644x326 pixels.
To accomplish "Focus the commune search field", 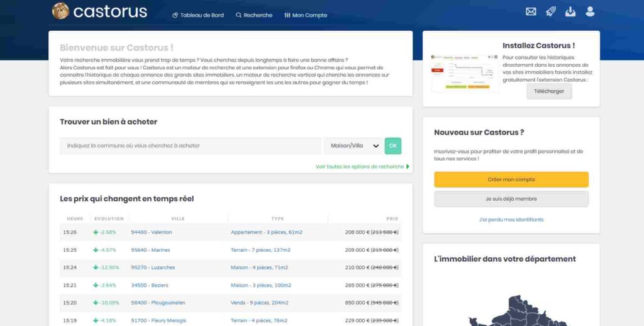I will (x=191, y=146).
